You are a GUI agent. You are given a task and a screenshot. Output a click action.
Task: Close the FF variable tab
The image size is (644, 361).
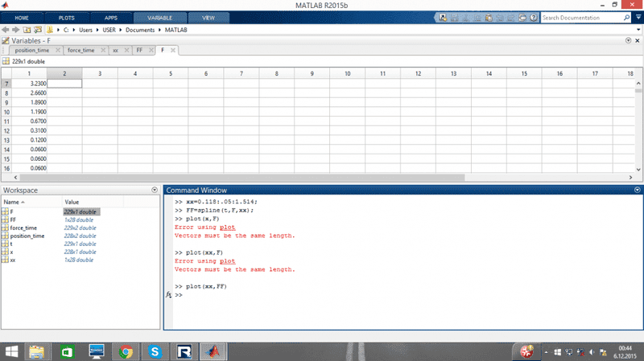(x=151, y=50)
